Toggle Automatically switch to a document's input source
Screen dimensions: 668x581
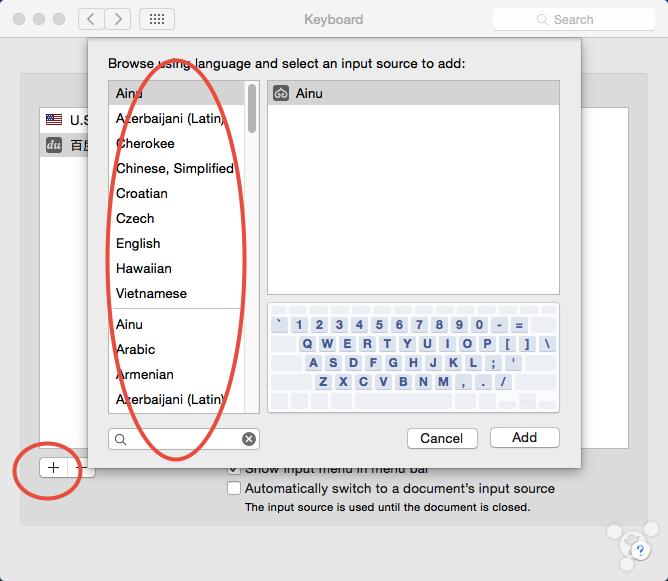234,488
